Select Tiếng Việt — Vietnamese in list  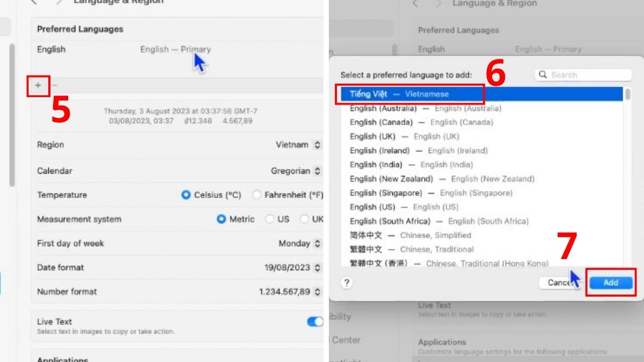482,94
